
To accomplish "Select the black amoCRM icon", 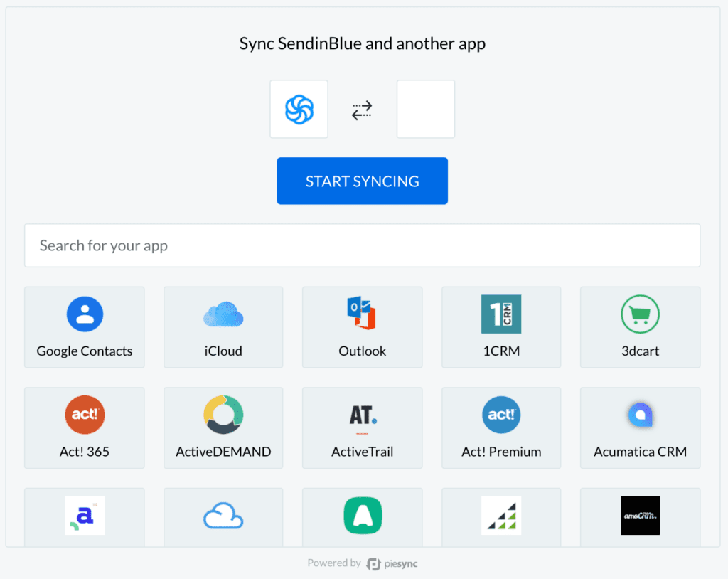I will click(x=641, y=515).
